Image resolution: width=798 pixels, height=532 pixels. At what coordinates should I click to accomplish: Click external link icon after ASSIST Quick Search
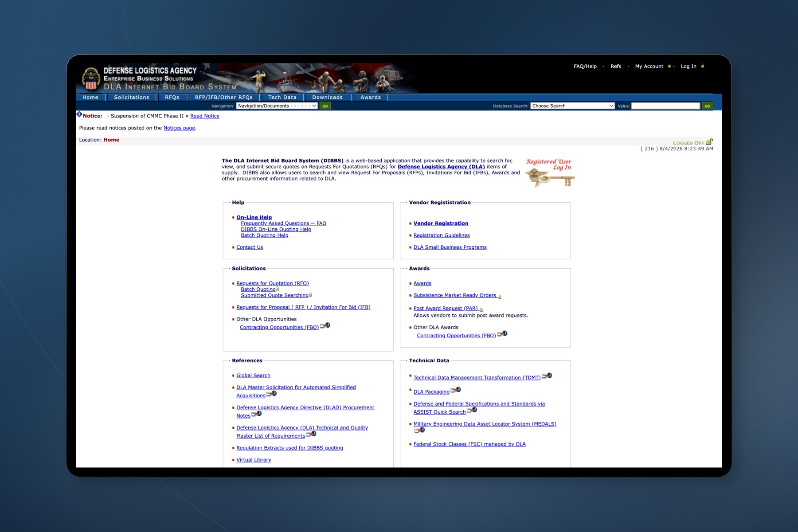click(x=472, y=410)
